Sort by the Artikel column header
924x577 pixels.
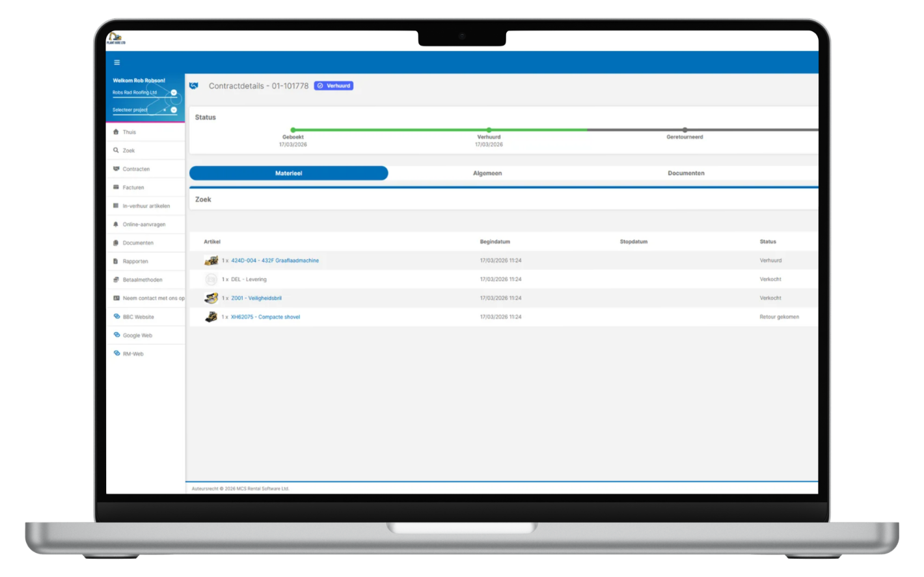(212, 242)
